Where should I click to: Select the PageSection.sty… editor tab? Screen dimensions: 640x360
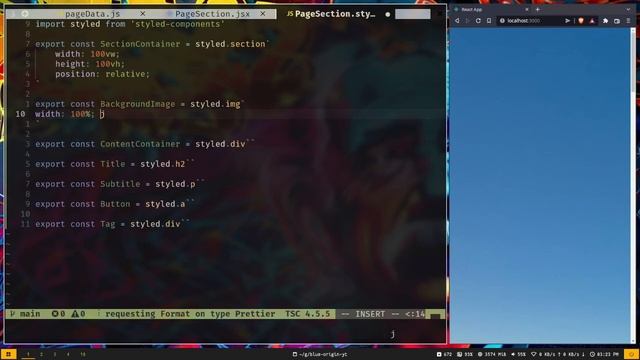[335, 14]
